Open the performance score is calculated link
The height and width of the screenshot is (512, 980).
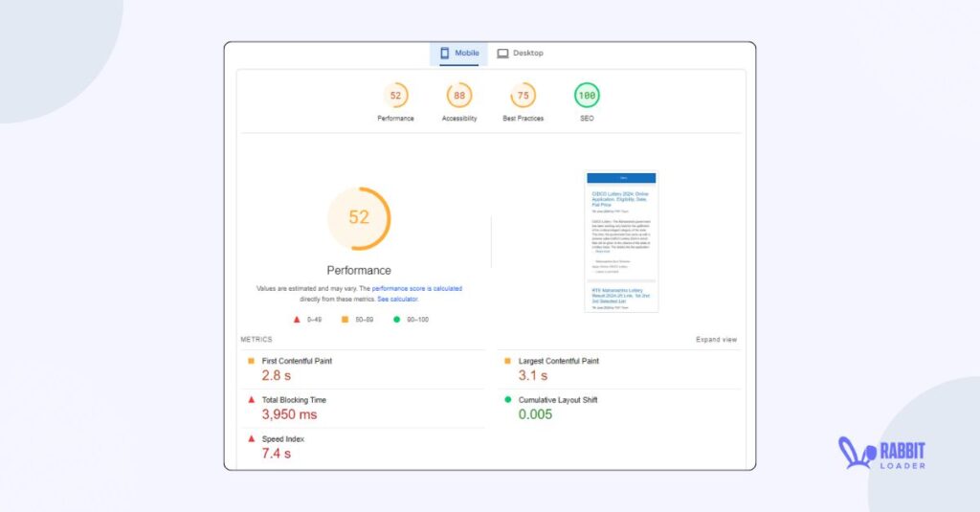tap(417, 289)
